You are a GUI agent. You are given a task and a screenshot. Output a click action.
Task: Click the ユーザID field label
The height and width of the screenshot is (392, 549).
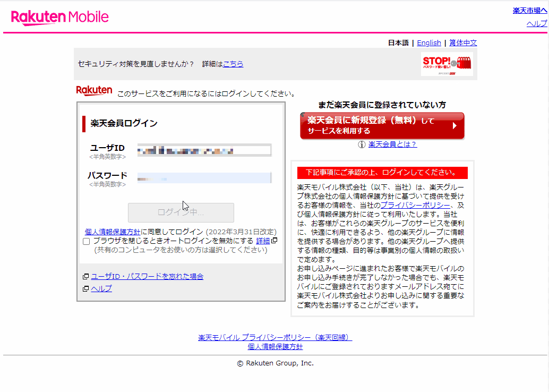point(107,148)
